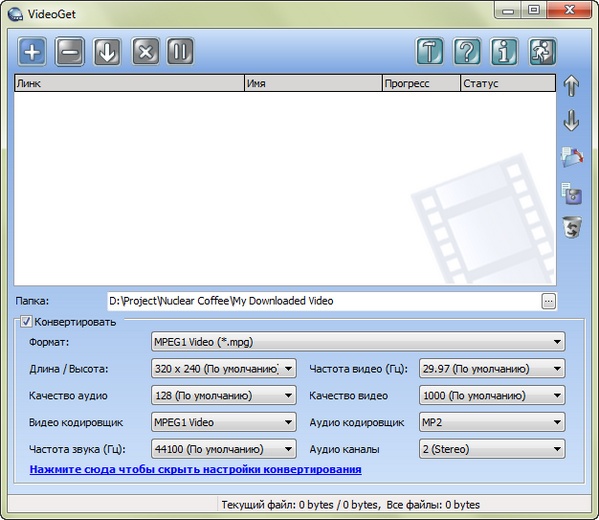Click the Прогресс column header
Viewport: 599px width, 520px height.
pyautogui.click(x=421, y=83)
